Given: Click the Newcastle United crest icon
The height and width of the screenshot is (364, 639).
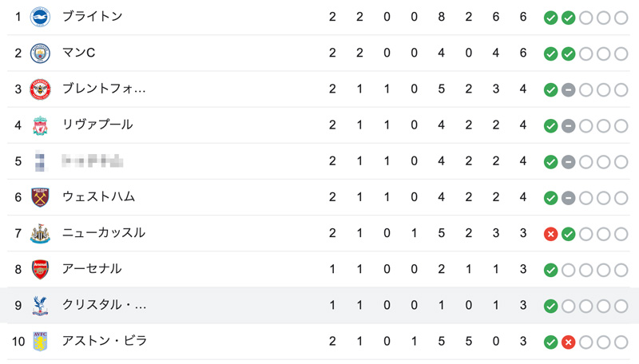Looking at the screenshot, I should [40, 233].
